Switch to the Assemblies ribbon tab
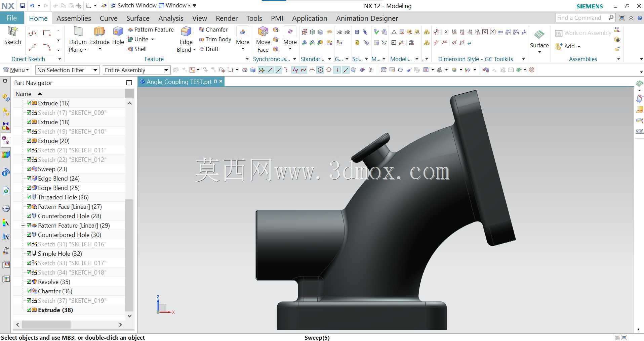This screenshot has height=341, width=644. pyautogui.click(x=74, y=18)
